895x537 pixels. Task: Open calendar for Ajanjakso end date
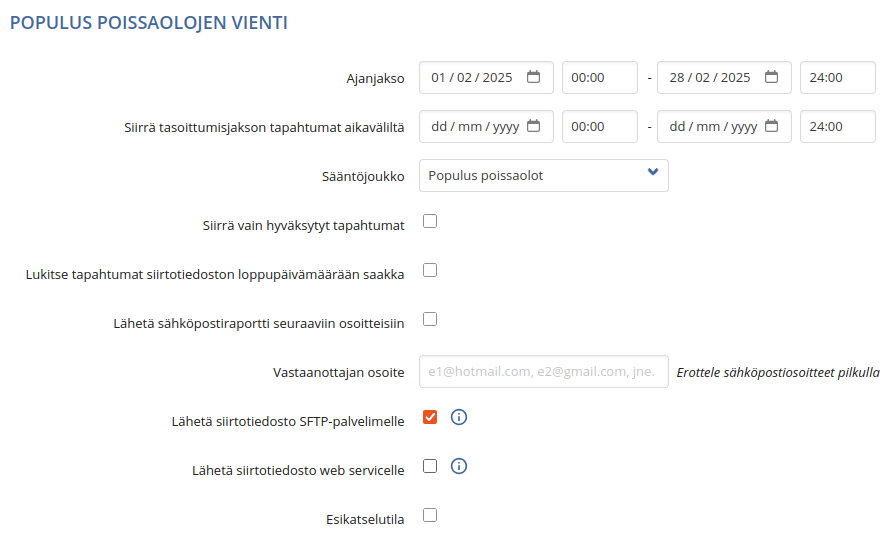click(x=771, y=77)
